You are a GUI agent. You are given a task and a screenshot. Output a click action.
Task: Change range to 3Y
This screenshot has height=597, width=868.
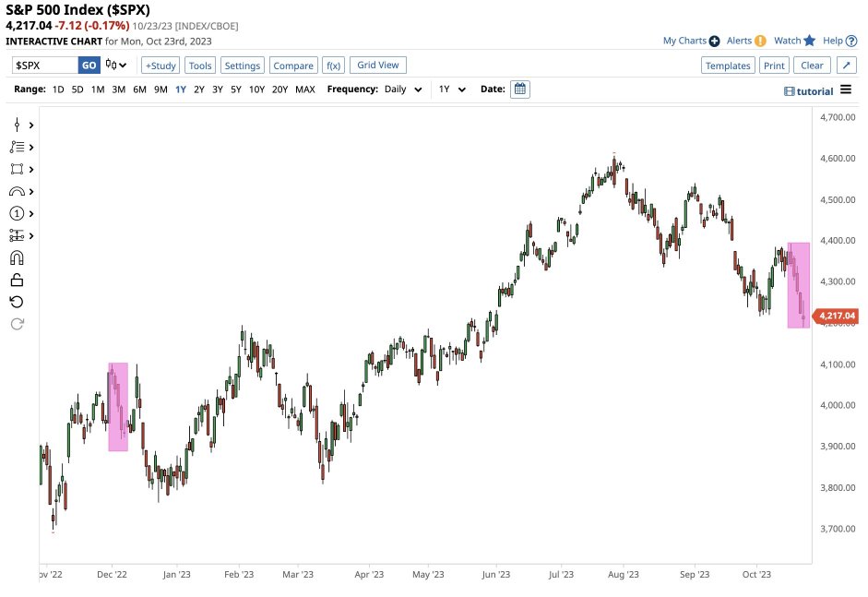pos(218,90)
